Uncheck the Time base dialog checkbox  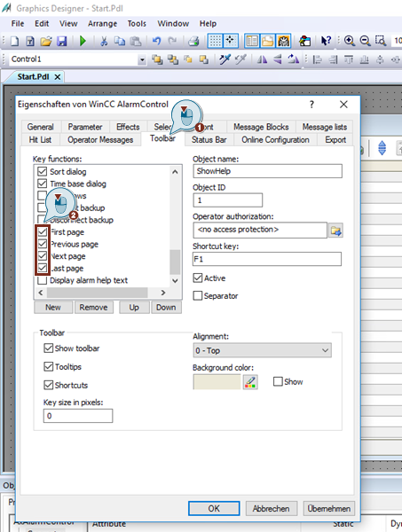coord(42,184)
